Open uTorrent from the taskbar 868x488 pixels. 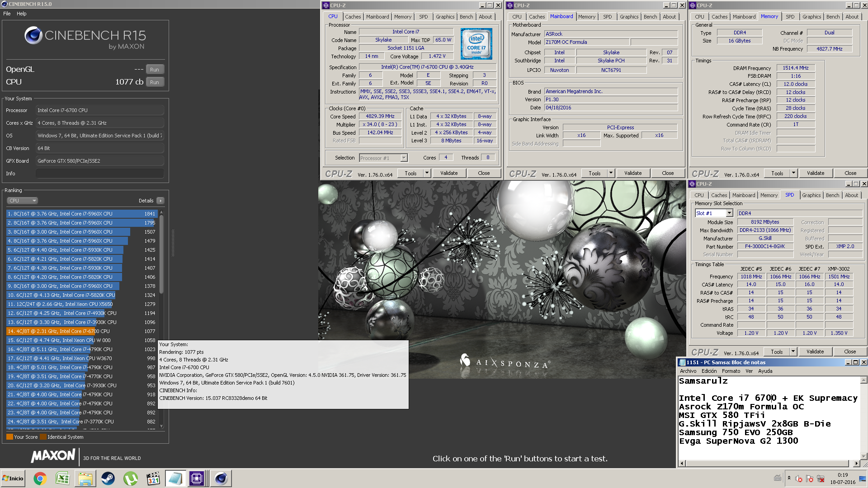pyautogui.click(x=131, y=479)
